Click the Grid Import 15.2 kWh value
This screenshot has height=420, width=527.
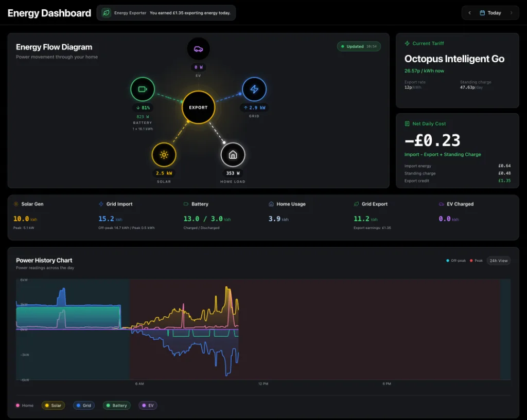coord(110,219)
